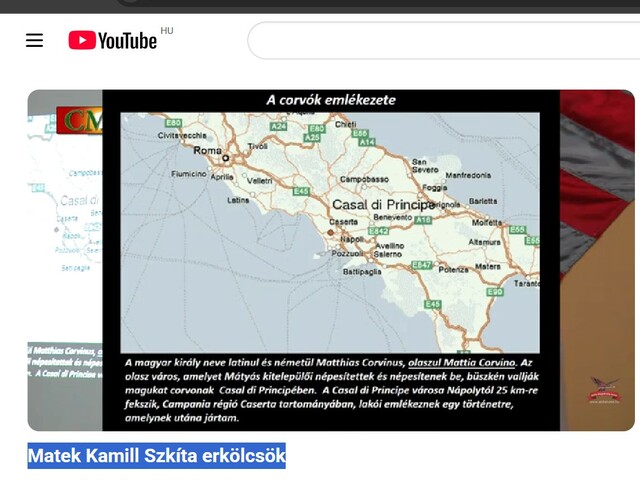Click inside the YouTube search box
Image resolution: width=640 pixels, height=480 pixels.
tap(440, 41)
